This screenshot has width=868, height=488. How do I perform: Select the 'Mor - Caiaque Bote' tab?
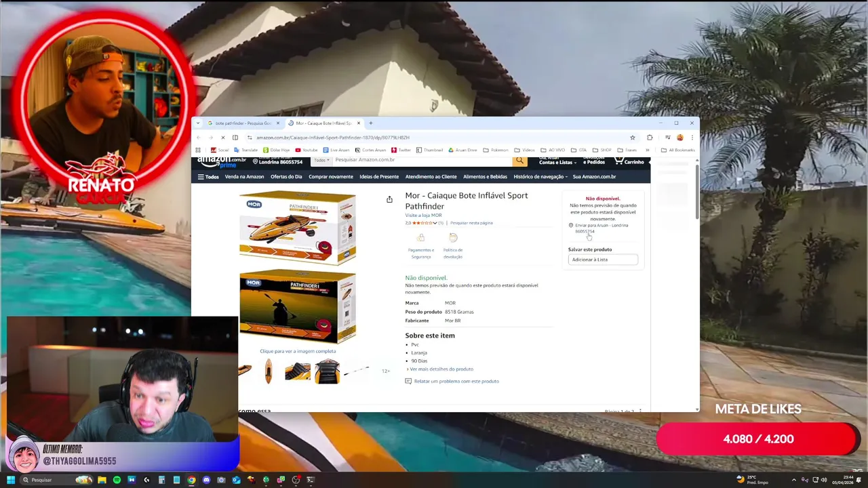(x=323, y=123)
